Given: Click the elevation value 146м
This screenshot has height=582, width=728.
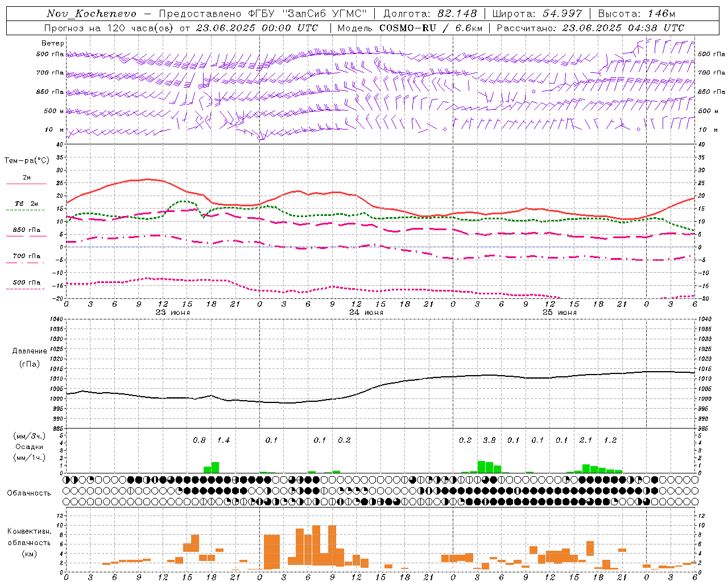Looking at the screenshot, I should (x=661, y=14).
